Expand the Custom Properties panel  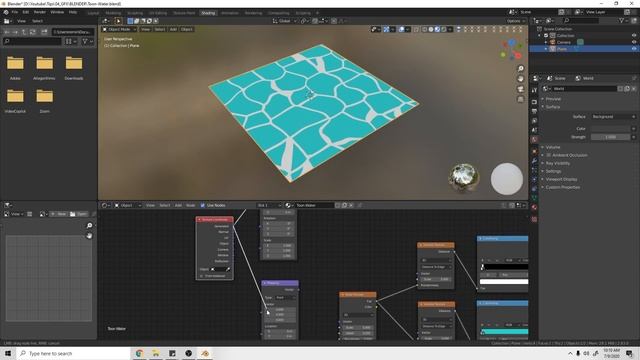coord(562,187)
